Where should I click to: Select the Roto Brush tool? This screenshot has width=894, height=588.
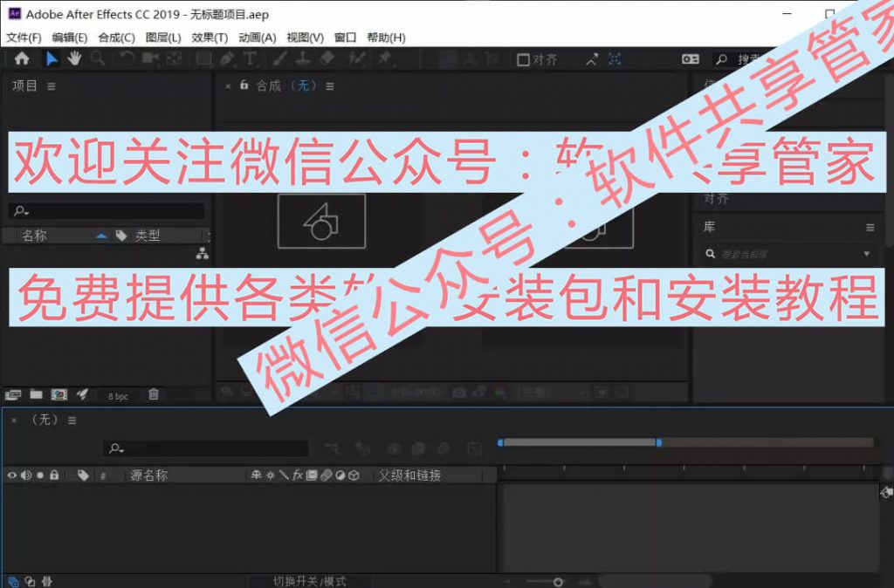pos(357,58)
